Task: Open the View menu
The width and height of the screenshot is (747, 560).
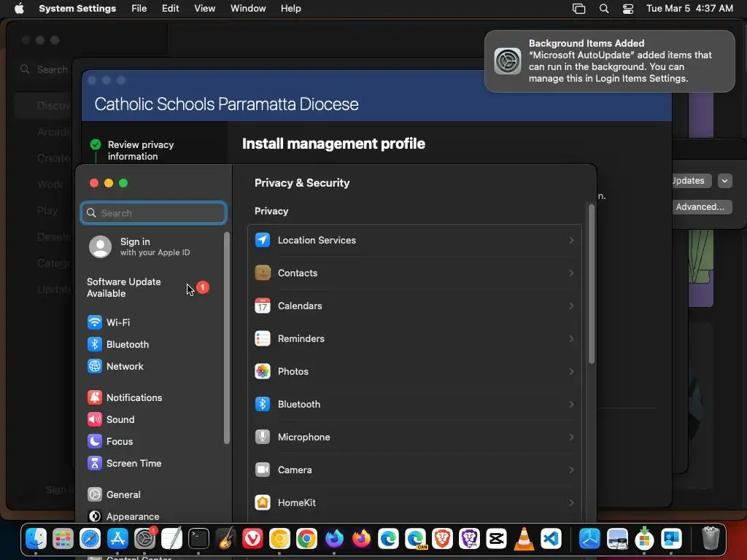Action: (x=204, y=9)
